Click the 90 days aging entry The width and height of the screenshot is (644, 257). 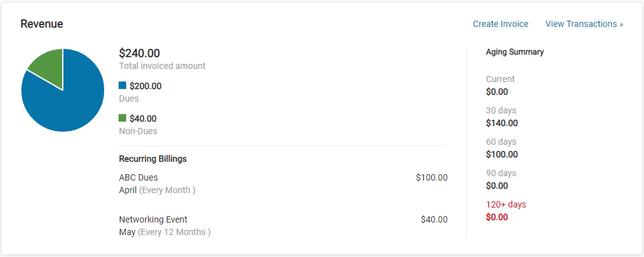(501, 179)
